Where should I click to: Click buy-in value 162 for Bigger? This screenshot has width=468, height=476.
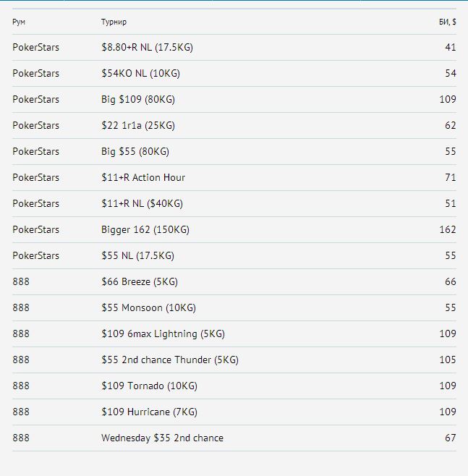click(x=448, y=229)
